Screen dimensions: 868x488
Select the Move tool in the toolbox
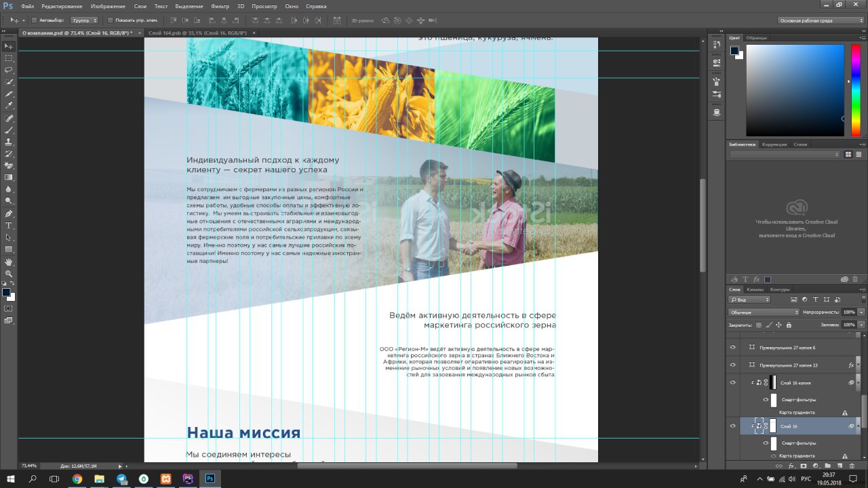9,46
